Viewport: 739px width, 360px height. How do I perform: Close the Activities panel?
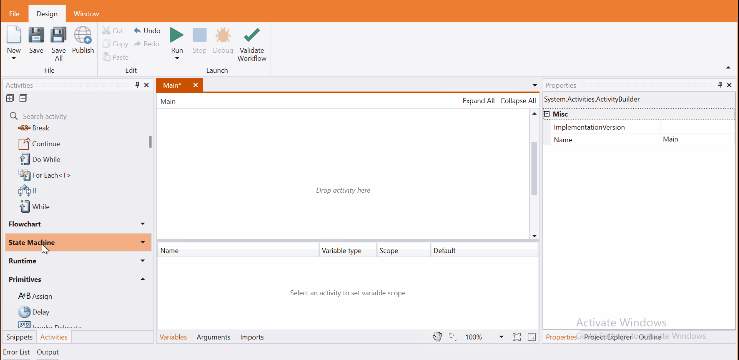[x=147, y=85]
